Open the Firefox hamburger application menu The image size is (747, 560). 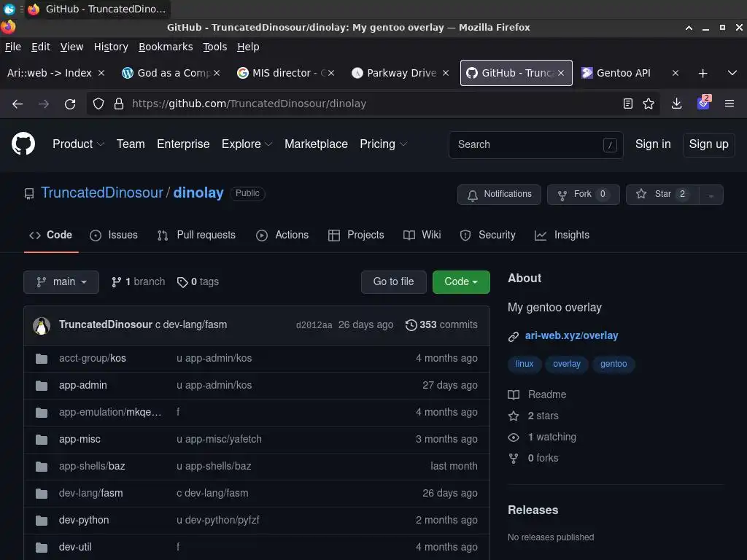point(729,104)
